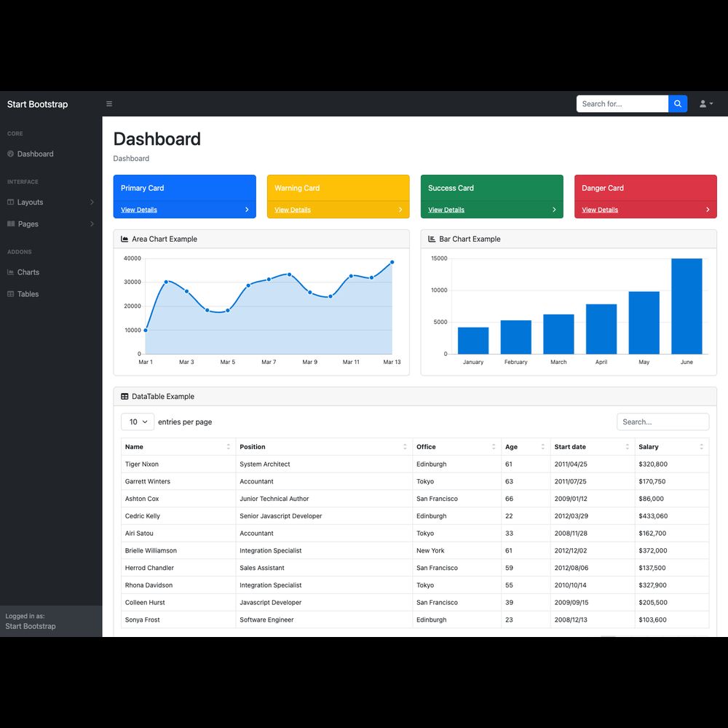Image resolution: width=728 pixels, height=728 pixels.
Task: Expand the Layouts submenu chevron
Action: tap(92, 202)
